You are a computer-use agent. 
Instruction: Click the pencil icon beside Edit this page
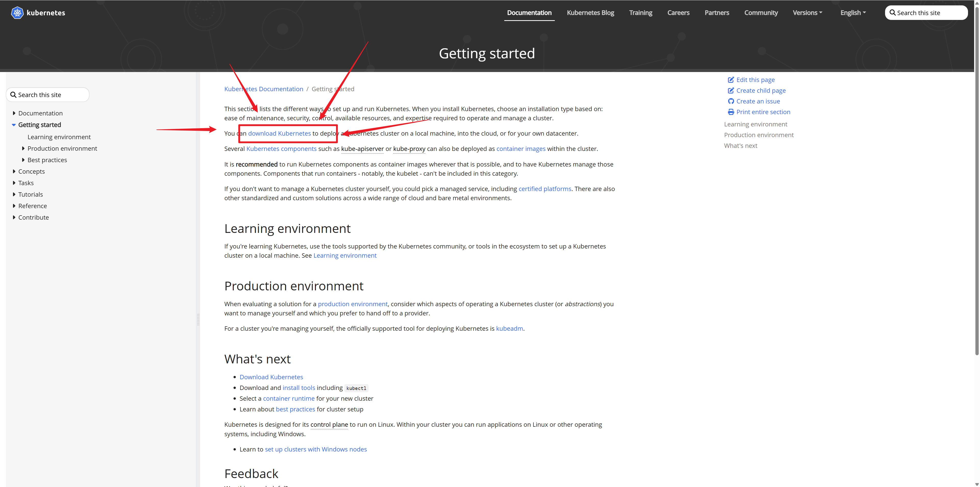(x=730, y=80)
